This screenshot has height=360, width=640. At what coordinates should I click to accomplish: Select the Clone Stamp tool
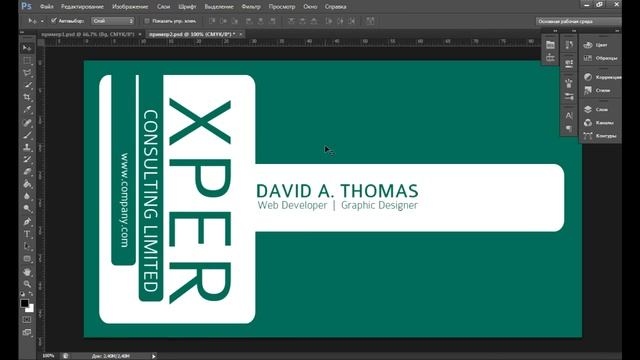pos(27,147)
